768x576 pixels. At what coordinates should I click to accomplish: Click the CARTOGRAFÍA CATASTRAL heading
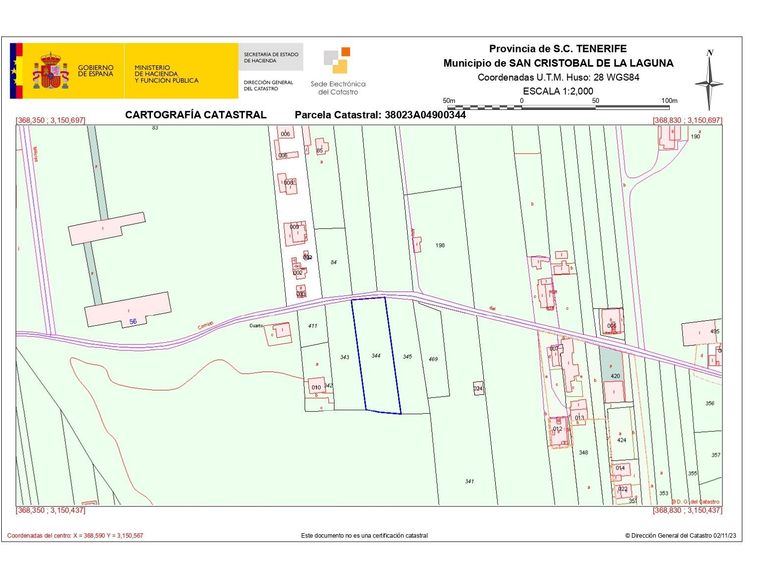pos(196,115)
